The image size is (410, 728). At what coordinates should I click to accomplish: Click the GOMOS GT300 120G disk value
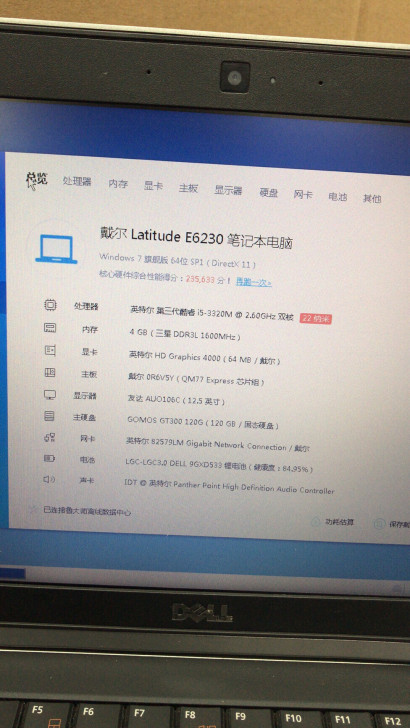pyautogui.click(x=203, y=422)
